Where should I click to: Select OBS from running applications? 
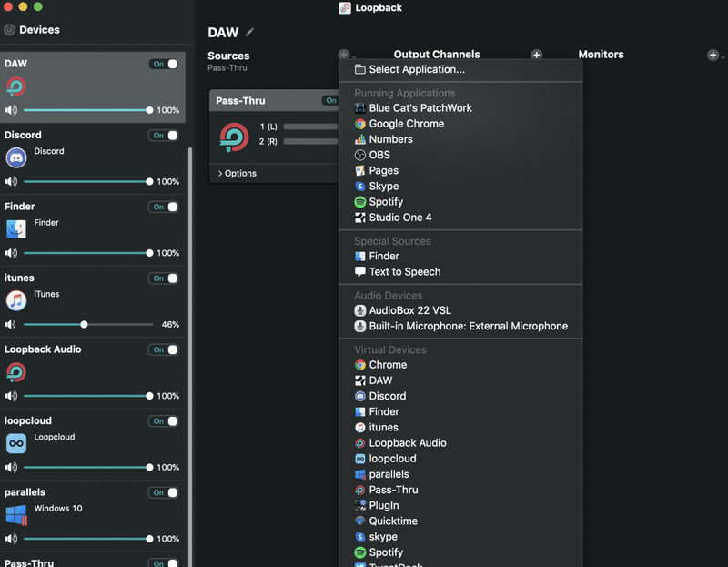pos(460,155)
